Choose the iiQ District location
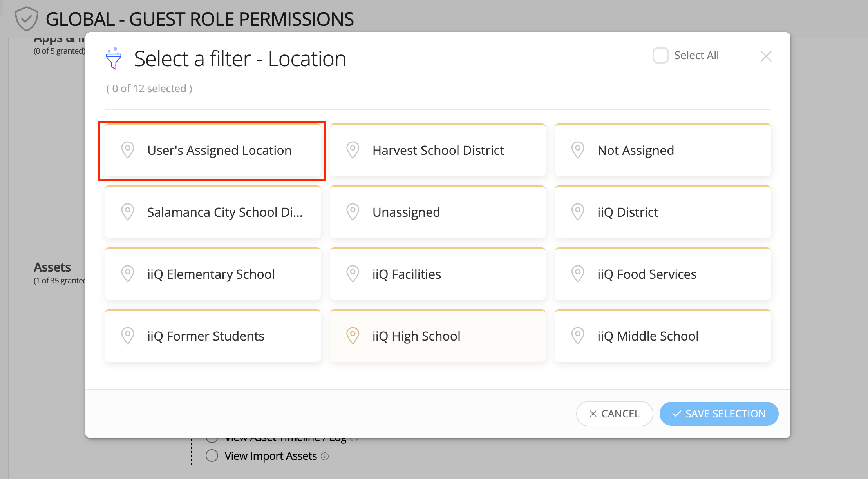Image resolution: width=868 pixels, height=479 pixels. coord(663,212)
